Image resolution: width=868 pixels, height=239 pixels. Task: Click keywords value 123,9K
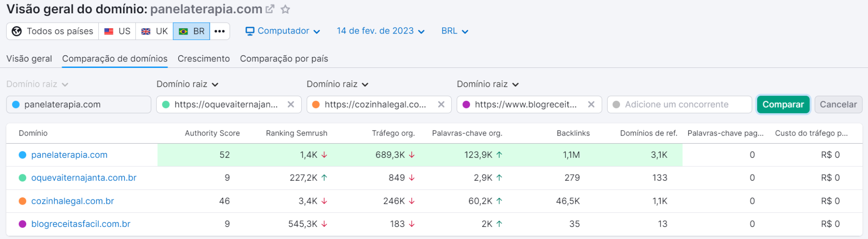(478, 155)
